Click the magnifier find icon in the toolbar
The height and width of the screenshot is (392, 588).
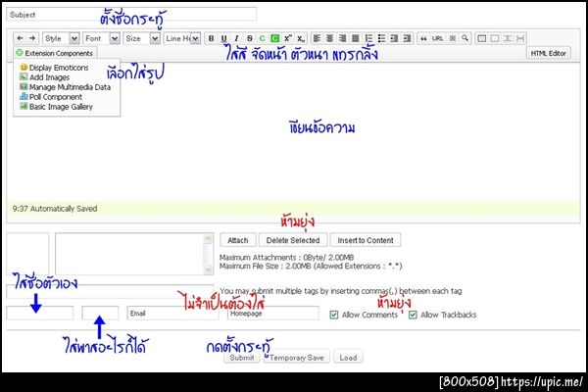(465, 38)
